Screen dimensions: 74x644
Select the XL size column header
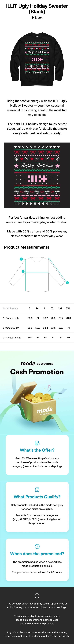click(x=53, y=308)
